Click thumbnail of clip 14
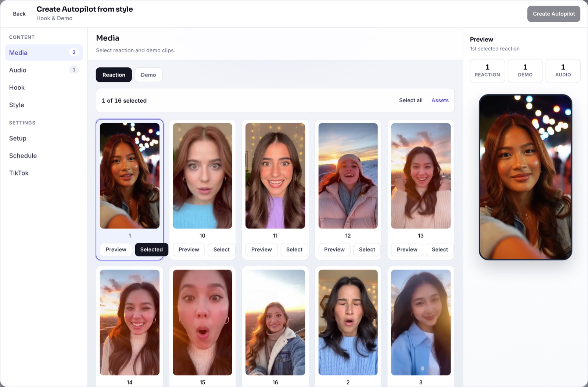 pyautogui.click(x=130, y=323)
